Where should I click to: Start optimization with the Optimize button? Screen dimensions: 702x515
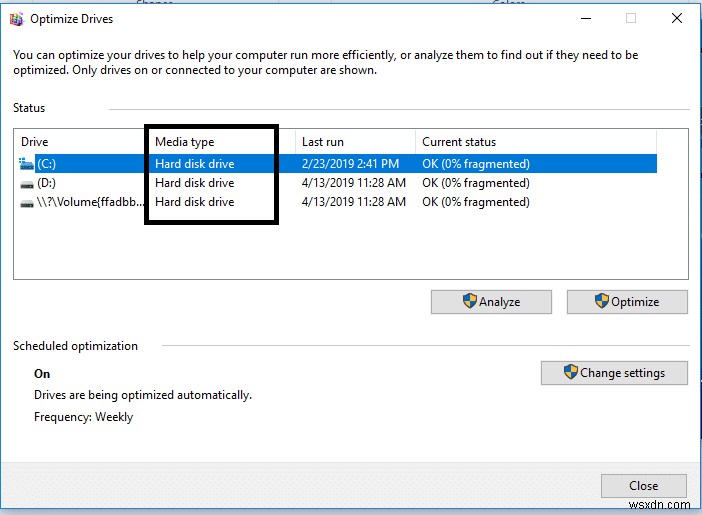627,302
